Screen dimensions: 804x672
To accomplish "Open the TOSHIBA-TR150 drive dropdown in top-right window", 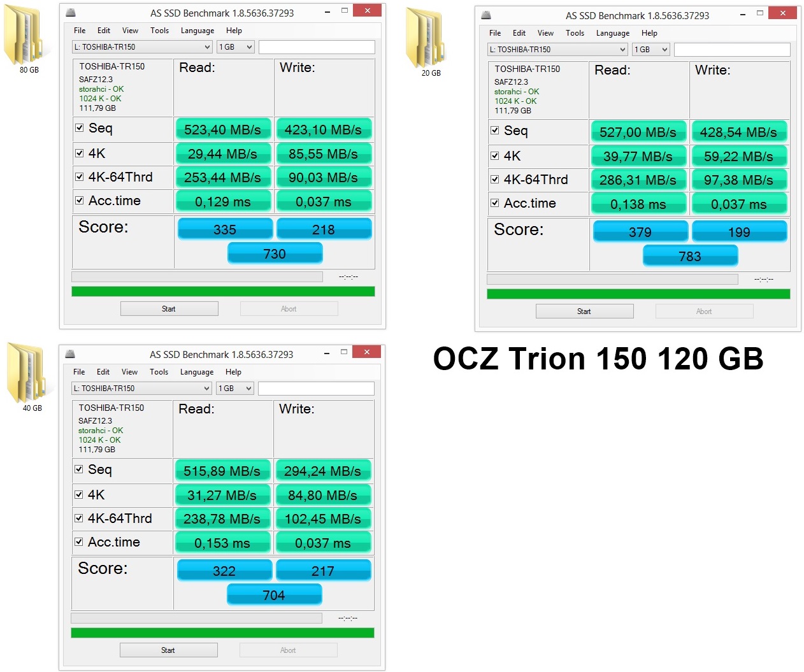I will [x=557, y=49].
